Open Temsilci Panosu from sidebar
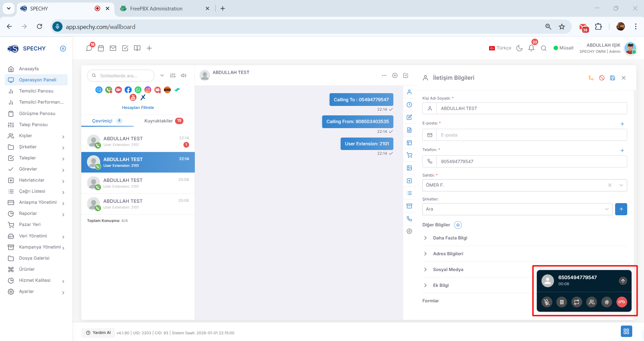Viewport: 644px width, 341px height. pyautogui.click(x=36, y=91)
